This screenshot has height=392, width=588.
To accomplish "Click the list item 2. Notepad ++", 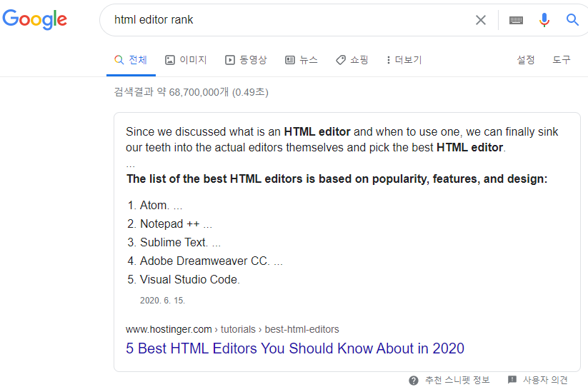I will (x=169, y=223).
